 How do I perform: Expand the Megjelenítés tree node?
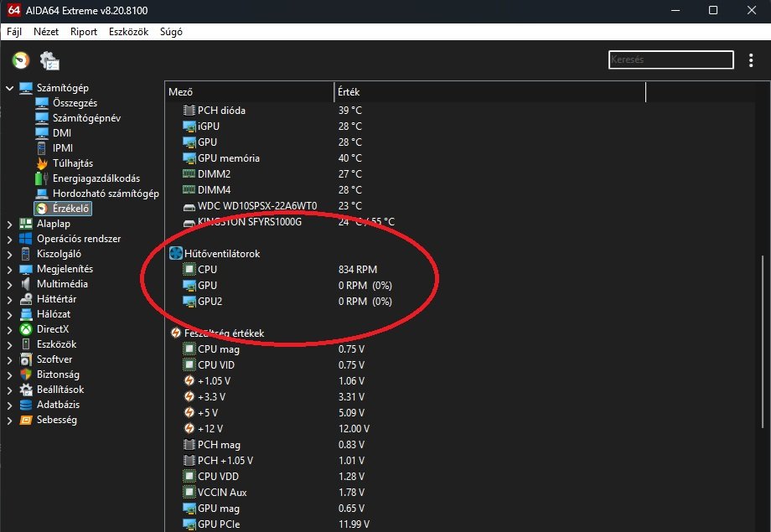9,269
